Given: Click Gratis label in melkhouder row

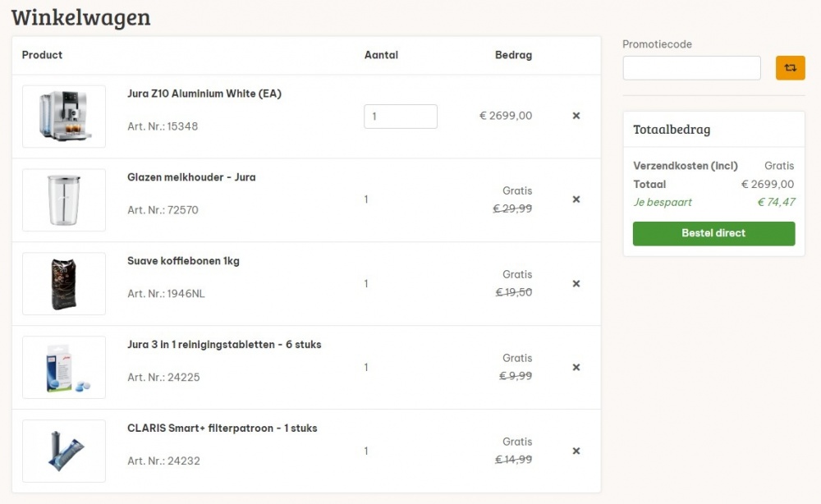Looking at the screenshot, I should pos(517,191).
